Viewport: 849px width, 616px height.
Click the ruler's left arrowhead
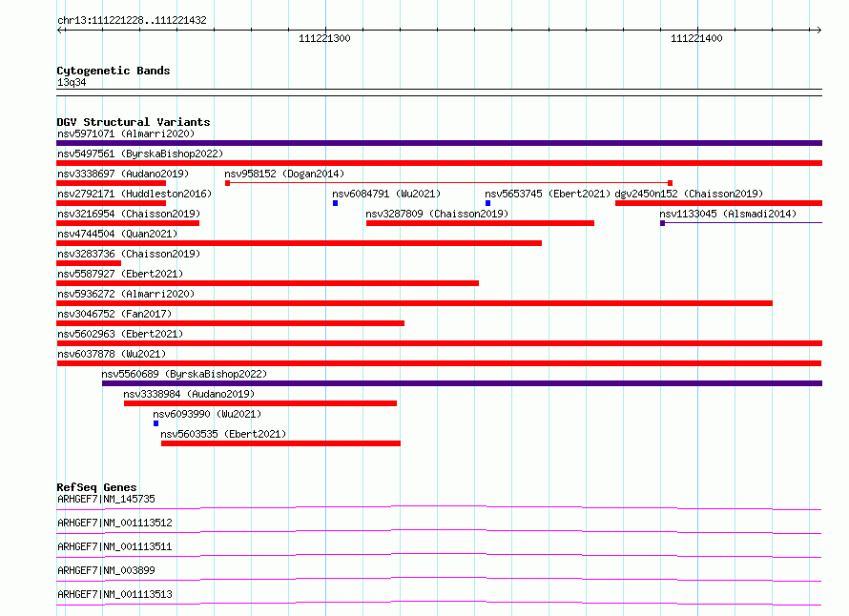[x=60, y=30]
